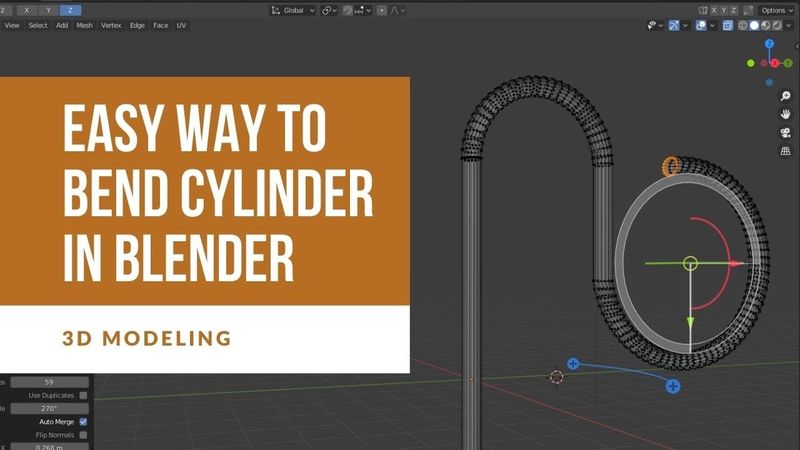Open snapping options dropdown
The height and width of the screenshot is (450, 800).
(x=363, y=10)
